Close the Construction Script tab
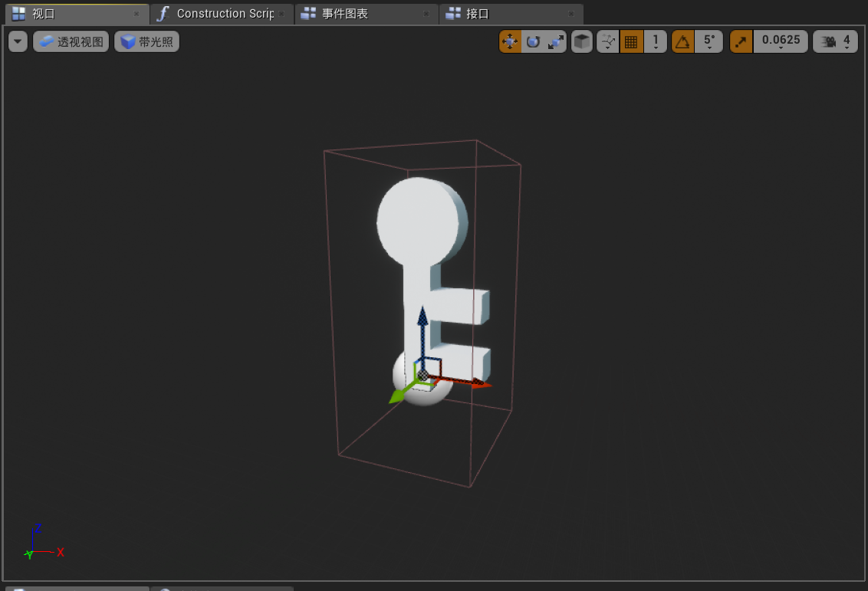This screenshot has width=868, height=591. (281, 14)
